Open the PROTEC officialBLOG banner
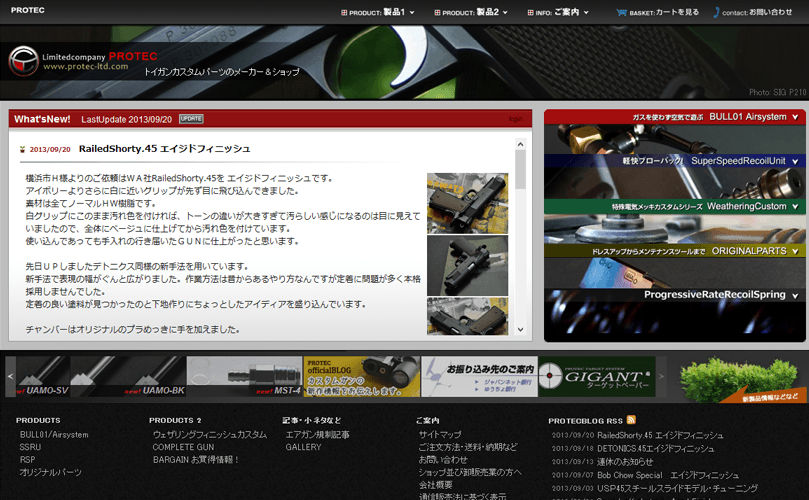This screenshot has height=500, width=809. click(x=362, y=377)
